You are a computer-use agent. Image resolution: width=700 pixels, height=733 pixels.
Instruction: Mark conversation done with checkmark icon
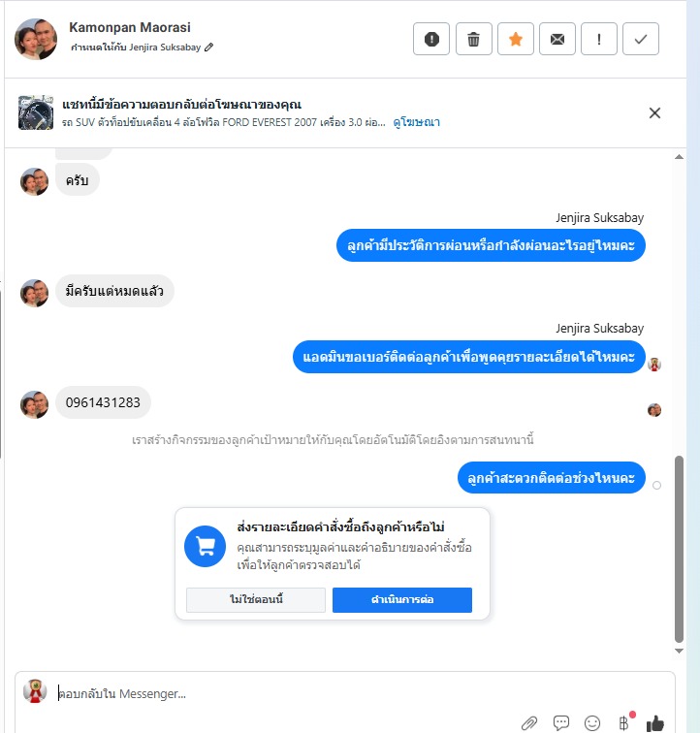pyautogui.click(x=641, y=39)
